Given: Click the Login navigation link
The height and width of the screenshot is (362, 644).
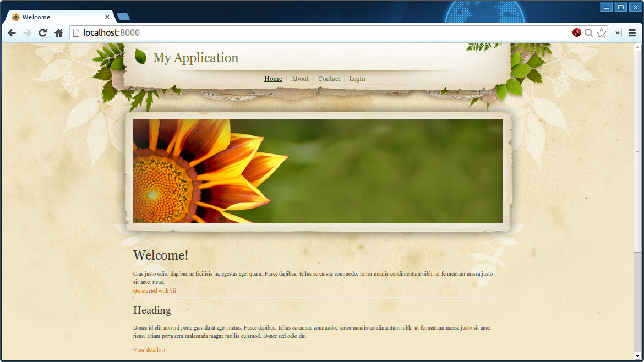Looking at the screenshot, I should (x=357, y=79).
